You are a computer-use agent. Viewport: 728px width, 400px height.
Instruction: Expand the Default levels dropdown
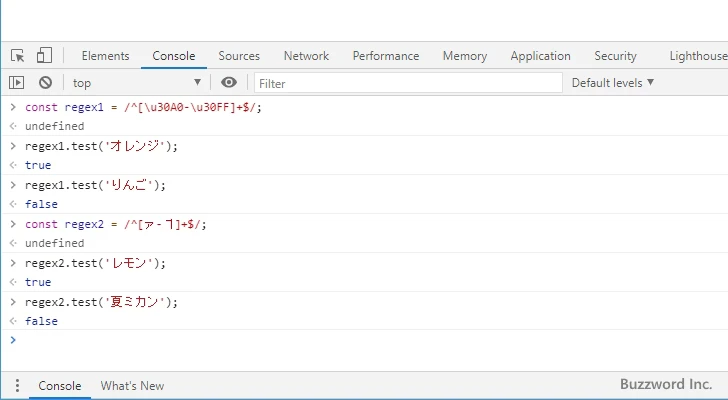(x=612, y=83)
